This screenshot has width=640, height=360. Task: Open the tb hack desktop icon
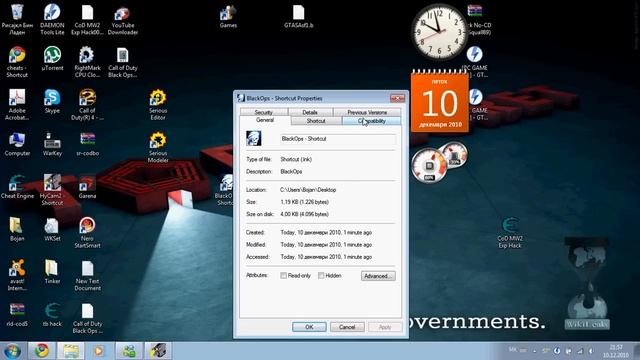click(52, 315)
